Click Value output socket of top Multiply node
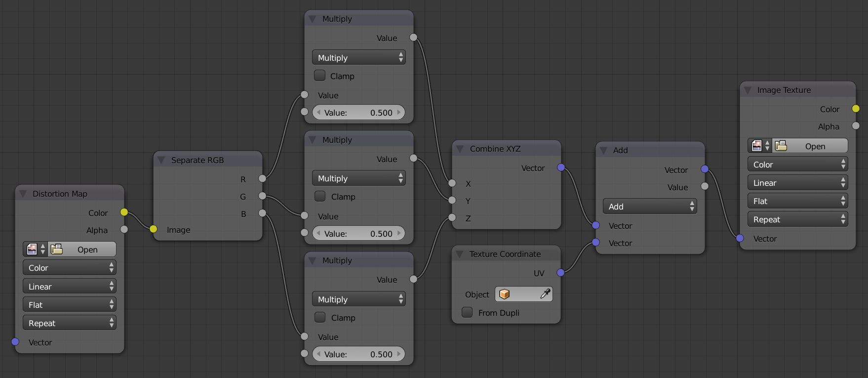Image resolution: width=868 pixels, height=378 pixels. tap(413, 37)
